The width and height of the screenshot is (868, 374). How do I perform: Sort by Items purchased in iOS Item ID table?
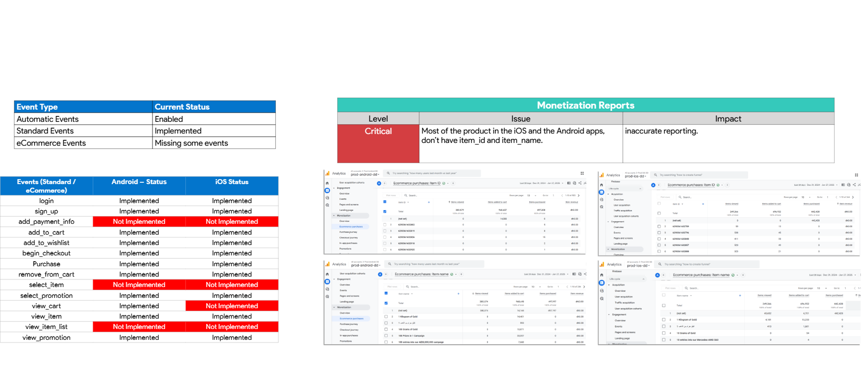pyautogui.click(x=811, y=204)
